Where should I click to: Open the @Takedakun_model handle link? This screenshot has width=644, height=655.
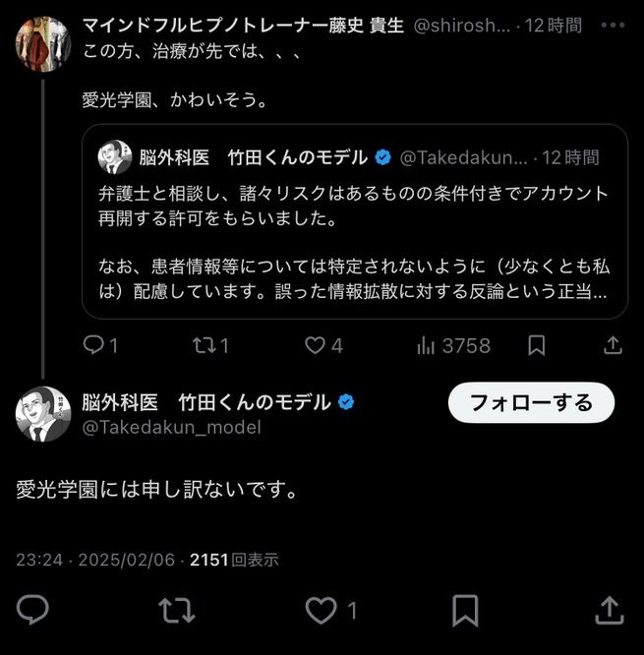pyautogui.click(x=172, y=428)
